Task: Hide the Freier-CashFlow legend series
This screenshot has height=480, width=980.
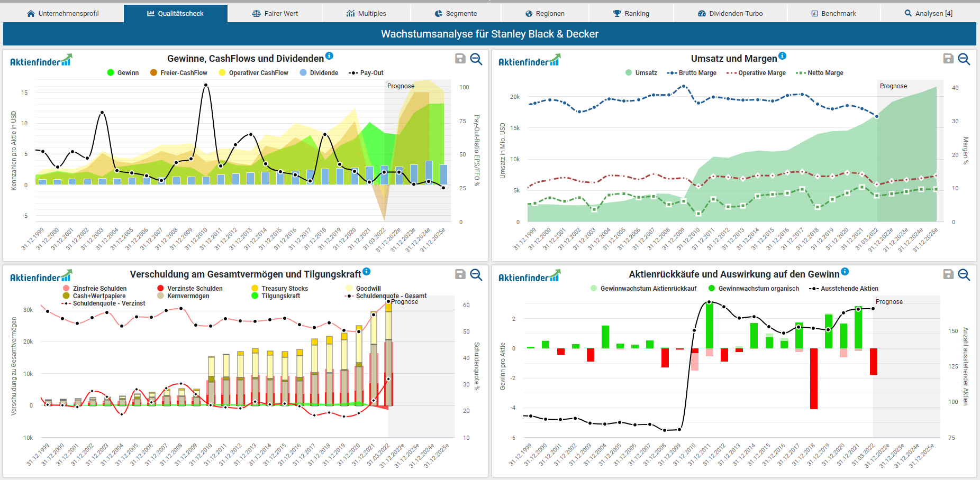Action: pyautogui.click(x=183, y=73)
